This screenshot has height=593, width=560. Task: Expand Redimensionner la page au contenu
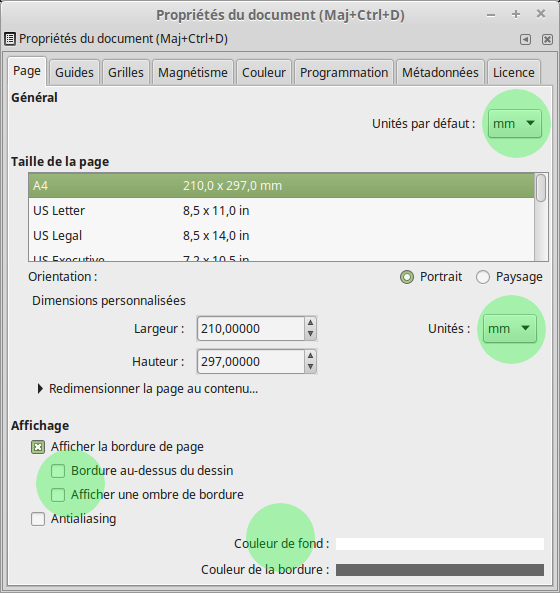coord(40,389)
